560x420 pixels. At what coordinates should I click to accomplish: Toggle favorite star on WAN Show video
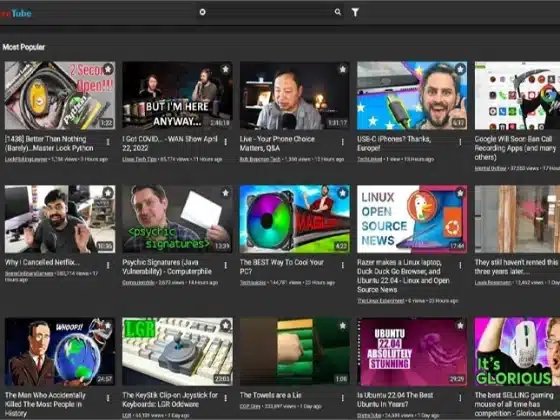225,69
